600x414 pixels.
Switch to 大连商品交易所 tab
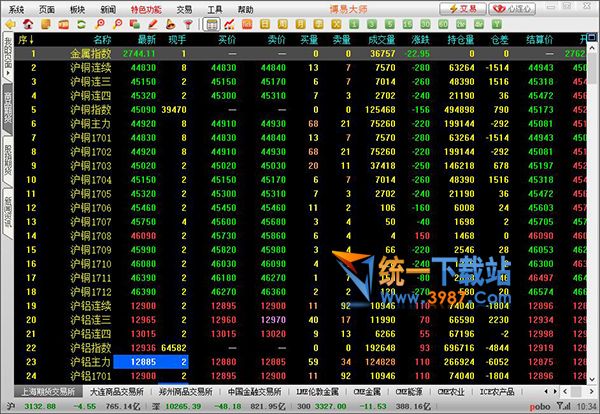[x=117, y=392]
